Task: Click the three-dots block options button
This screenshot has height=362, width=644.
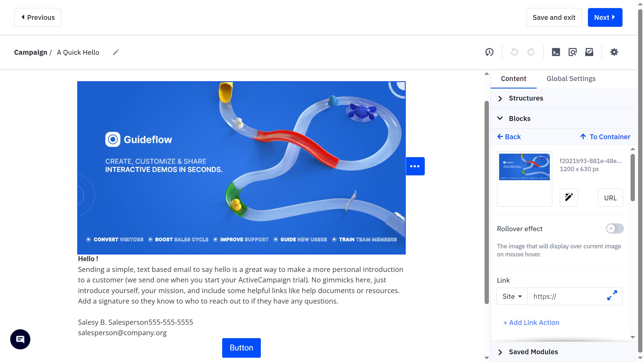Action: (415, 166)
